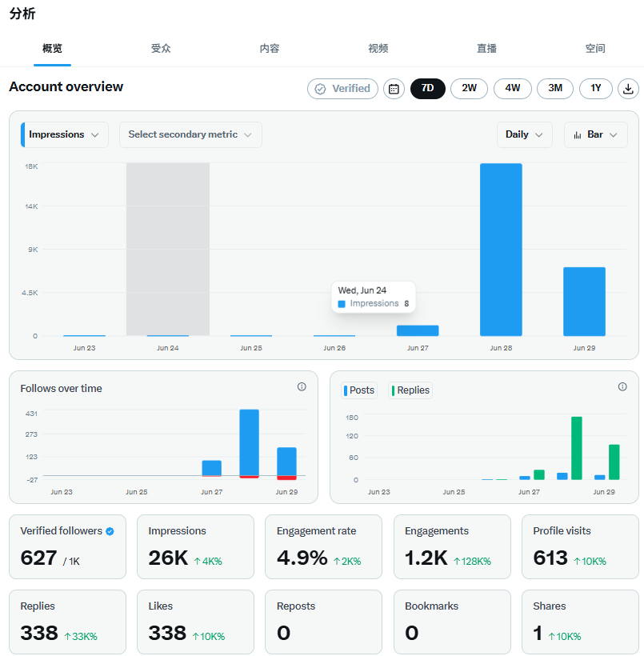Open the Likes 338 card
The image size is (644, 656).
click(x=195, y=622)
